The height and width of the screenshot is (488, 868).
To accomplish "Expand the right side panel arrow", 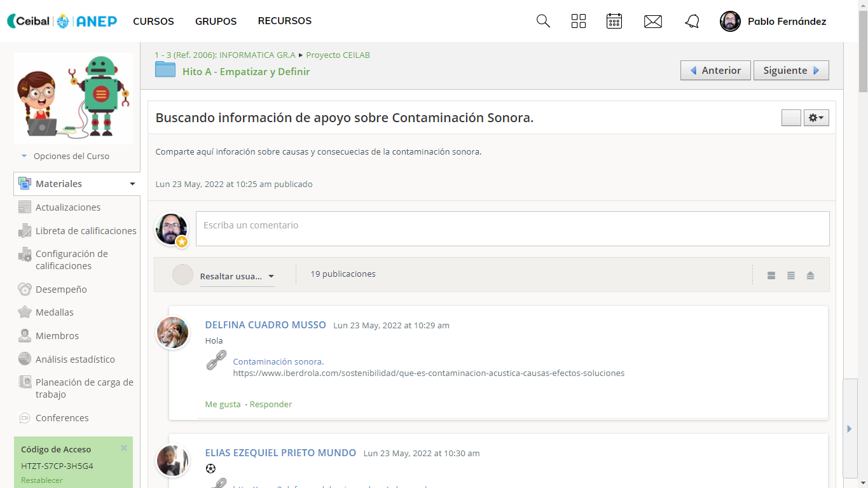I will point(849,429).
